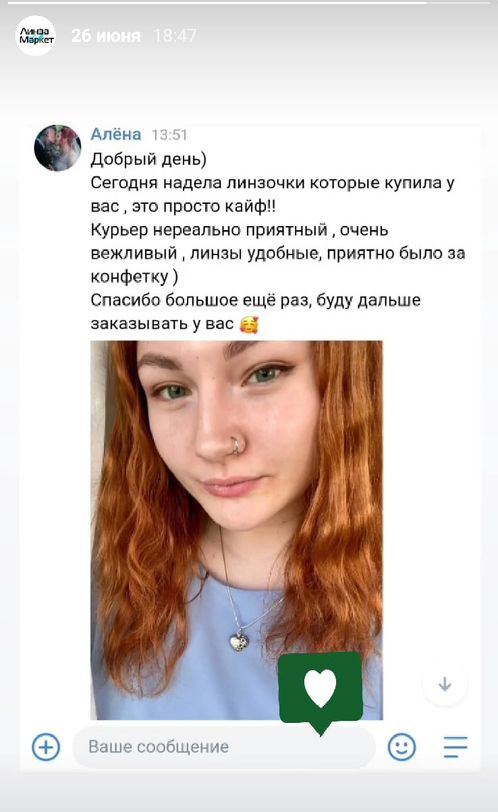Click the "26 июня" story date
The width and height of the screenshot is (498, 812).
coord(106,36)
